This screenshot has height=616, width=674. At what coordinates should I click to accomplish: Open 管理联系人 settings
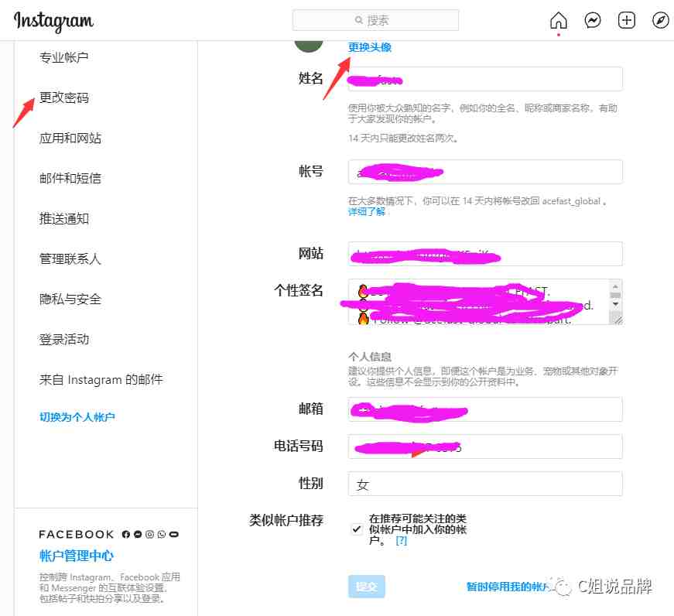click(70, 258)
